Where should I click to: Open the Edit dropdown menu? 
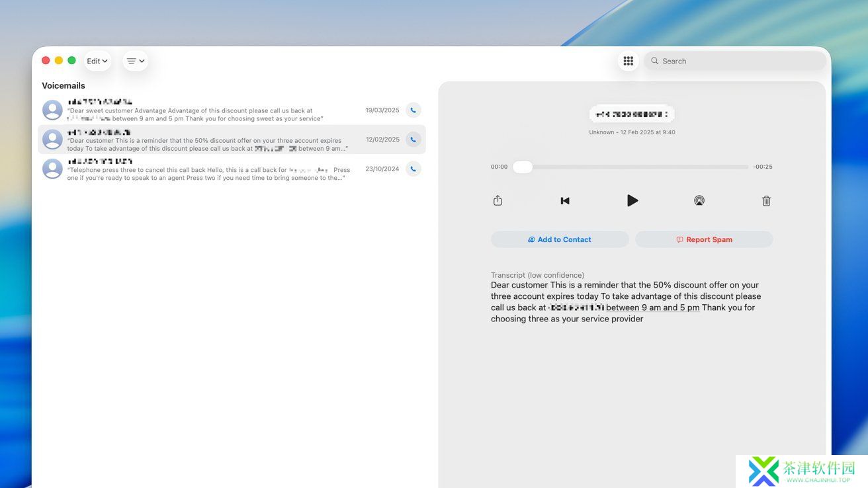point(97,61)
